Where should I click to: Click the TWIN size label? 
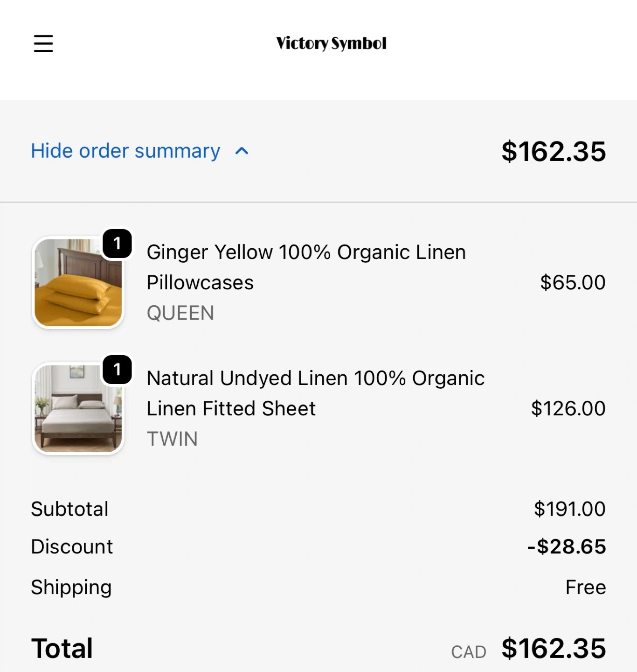pyautogui.click(x=172, y=439)
